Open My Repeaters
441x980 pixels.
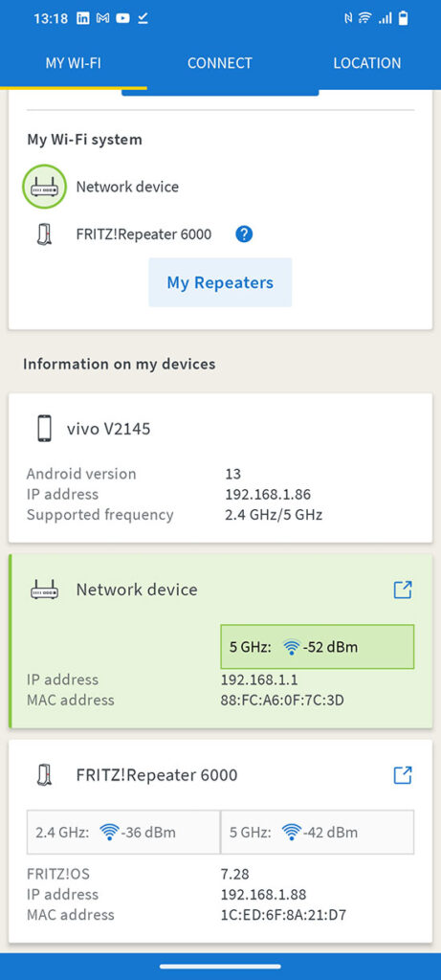click(x=220, y=282)
